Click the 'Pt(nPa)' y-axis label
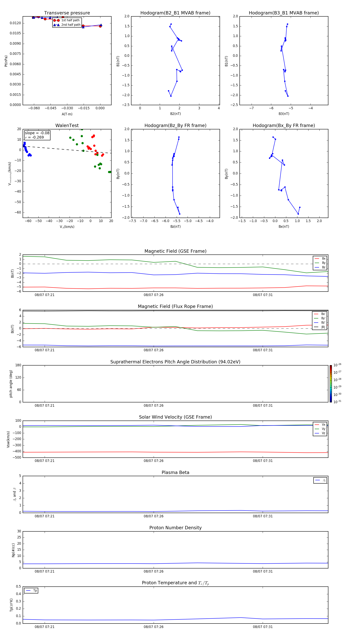Image resolution: width=351 pixels, height=644 pixels. coord(6,61)
